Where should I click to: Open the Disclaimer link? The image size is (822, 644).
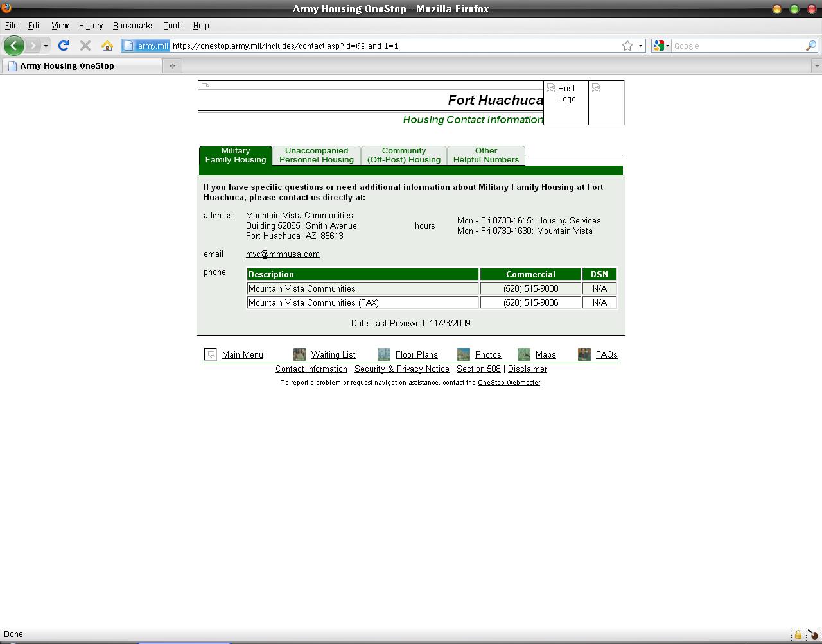pos(528,369)
